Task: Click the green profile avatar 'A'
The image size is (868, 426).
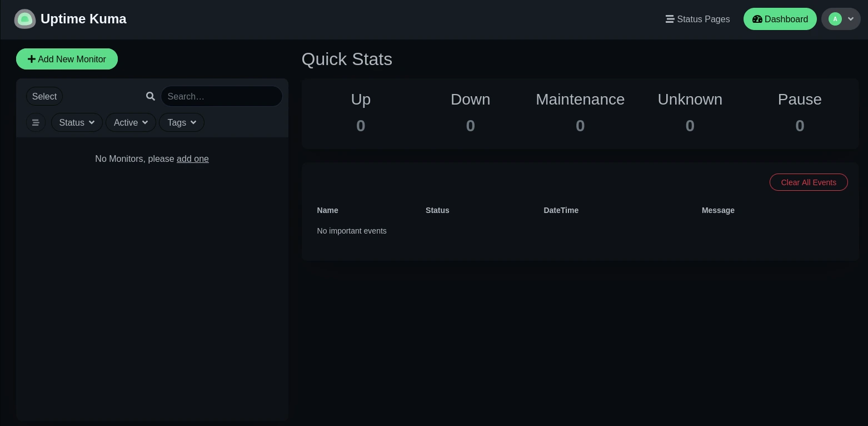Action: (835, 19)
